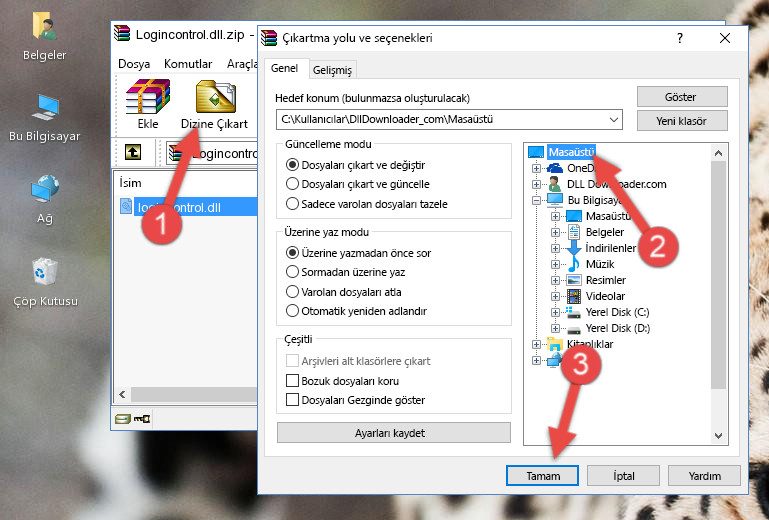Select 'Sormadan üzerine yaz' radio button

pyautogui.click(x=293, y=272)
